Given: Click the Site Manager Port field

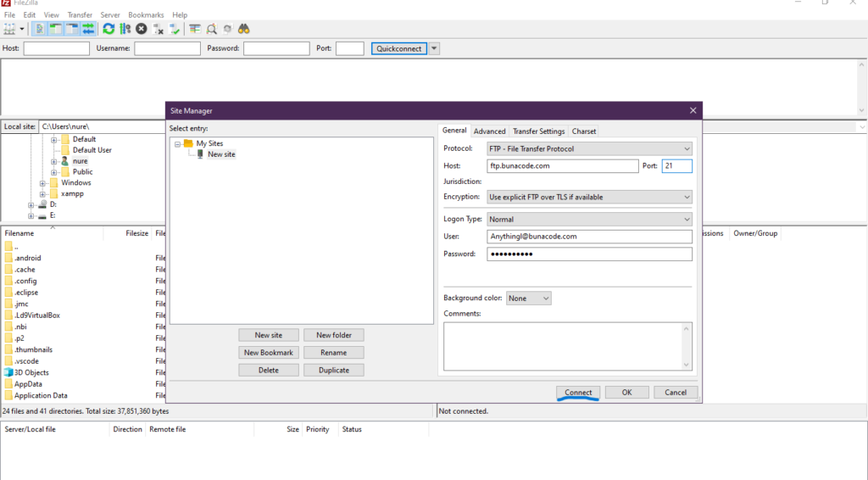Looking at the screenshot, I should pyautogui.click(x=677, y=165).
